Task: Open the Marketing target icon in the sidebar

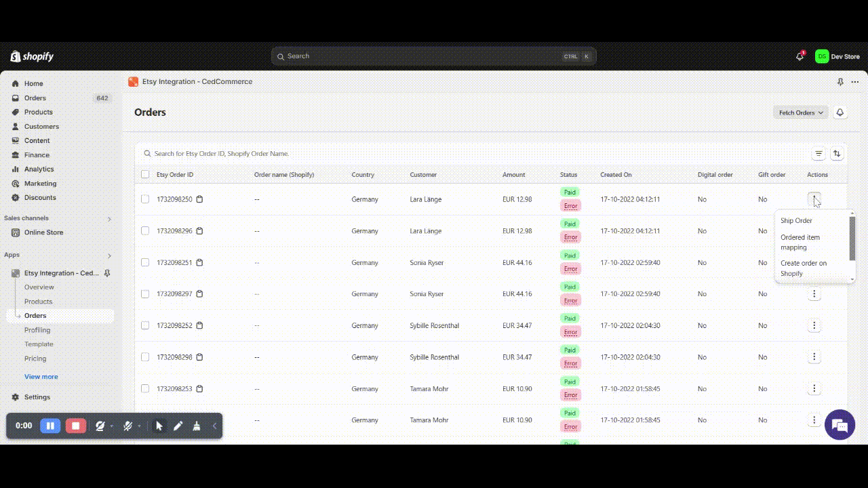Action: [16, 184]
